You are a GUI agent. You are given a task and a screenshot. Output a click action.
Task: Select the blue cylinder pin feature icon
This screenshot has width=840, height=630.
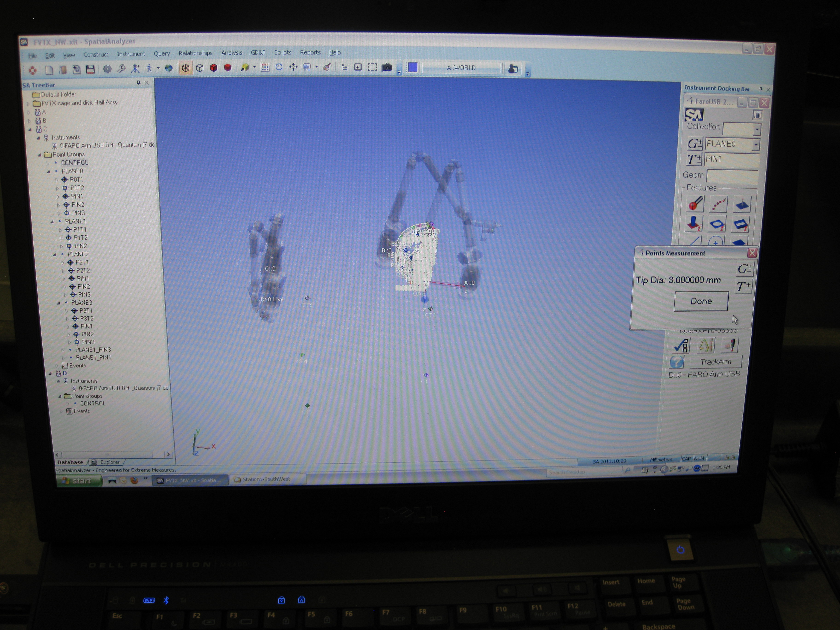tap(693, 224)
